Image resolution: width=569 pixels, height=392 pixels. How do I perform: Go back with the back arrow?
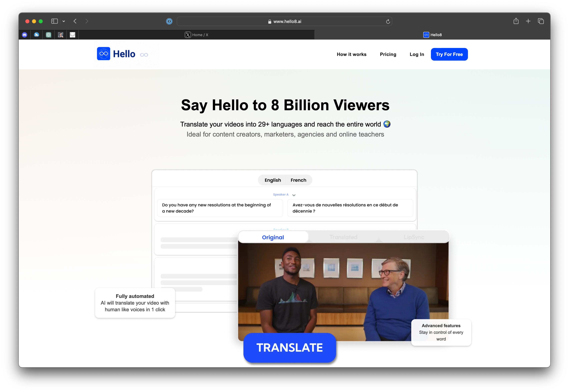click(75, 21)
